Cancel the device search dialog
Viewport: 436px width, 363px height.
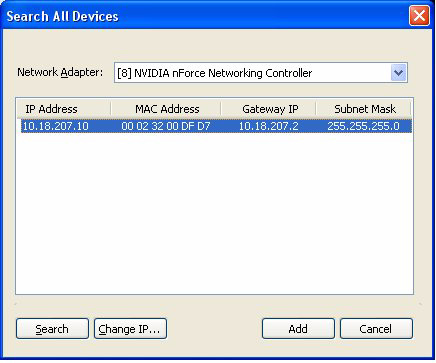376,329
